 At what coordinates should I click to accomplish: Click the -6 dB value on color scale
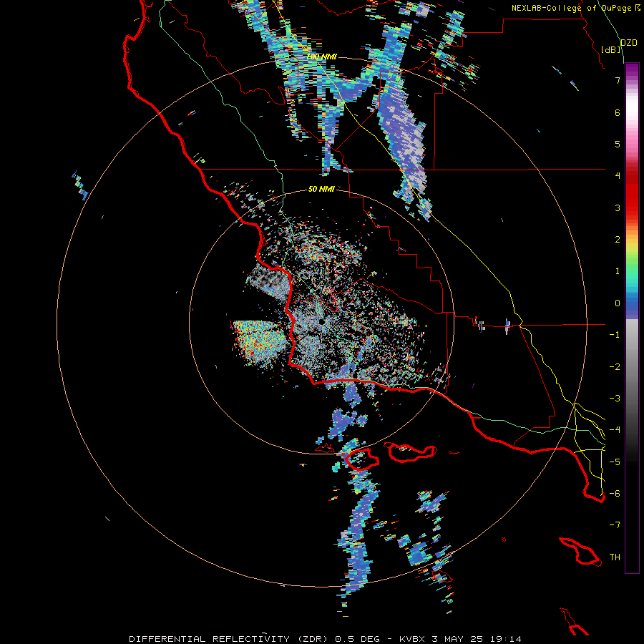tap(615, 494)
